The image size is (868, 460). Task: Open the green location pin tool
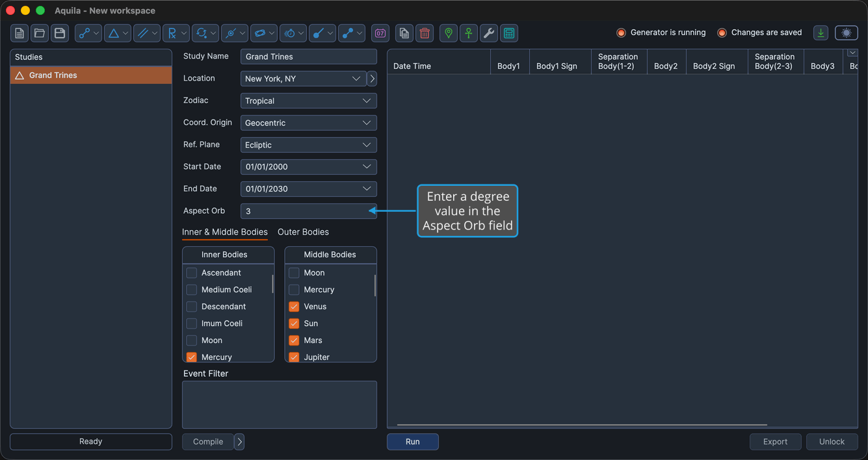449,33
